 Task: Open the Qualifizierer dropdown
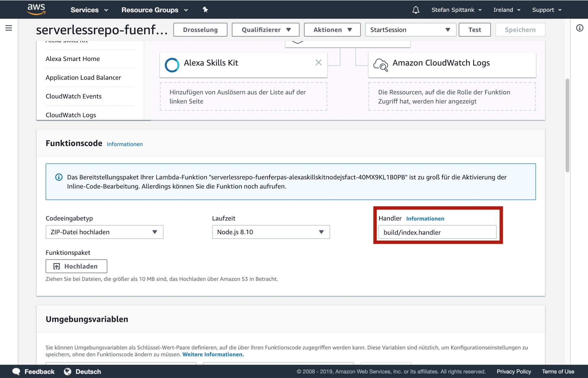point(266,30)
